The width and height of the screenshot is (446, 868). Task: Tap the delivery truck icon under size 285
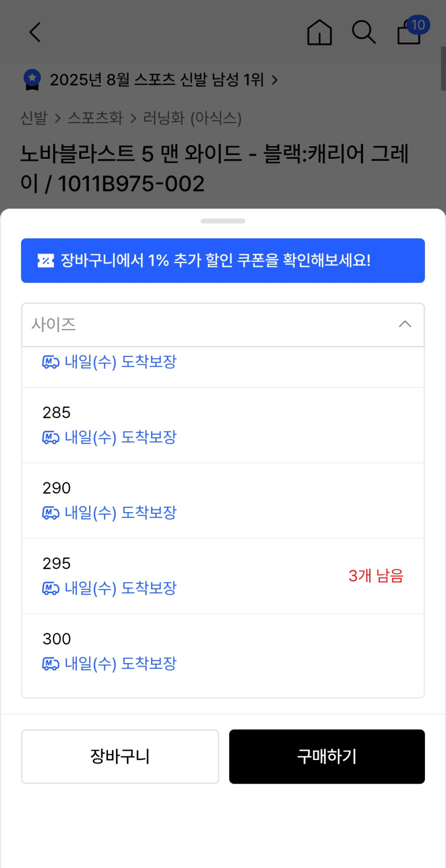tap(50, 437)
